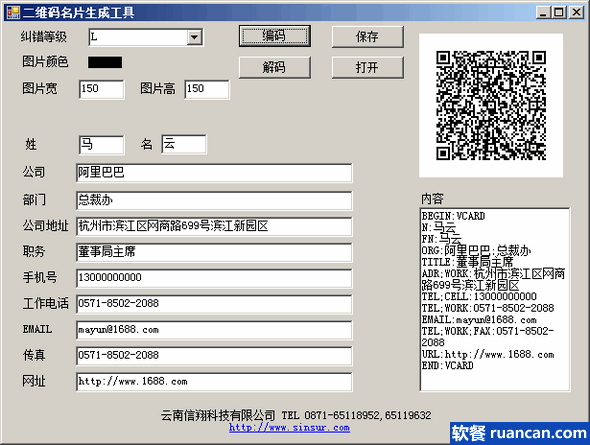The image size is (590, 445).
Task: Focus the 图片高 height field
Action: tap(207, 89)
